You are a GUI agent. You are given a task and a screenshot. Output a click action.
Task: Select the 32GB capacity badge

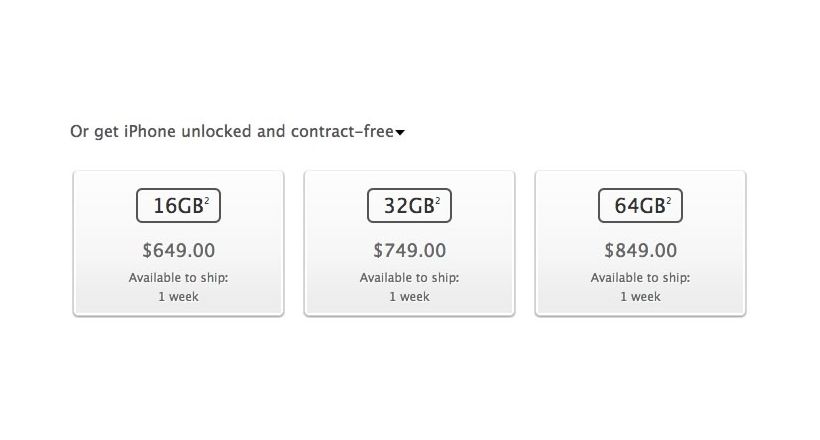(x=409, y=206)
